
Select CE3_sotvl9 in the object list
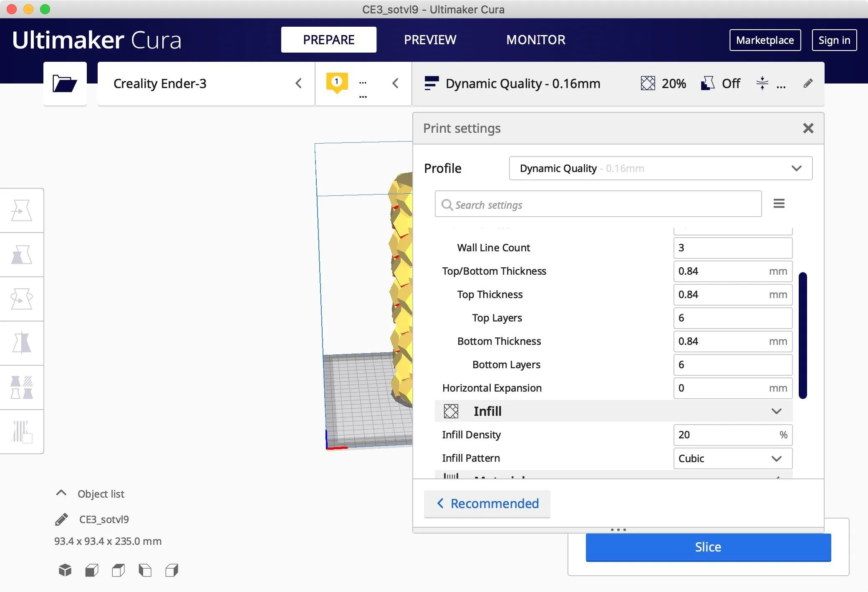click(104, 519)
